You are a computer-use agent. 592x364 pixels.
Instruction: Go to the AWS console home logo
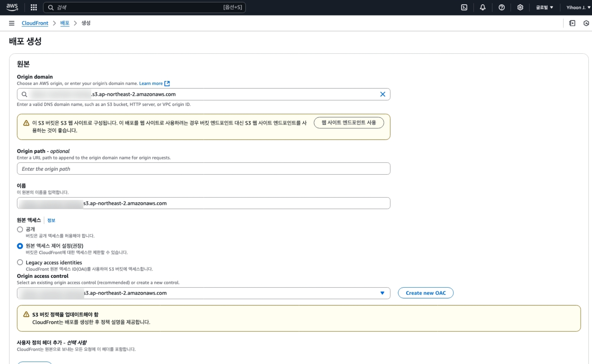click(x=12, y=7)
